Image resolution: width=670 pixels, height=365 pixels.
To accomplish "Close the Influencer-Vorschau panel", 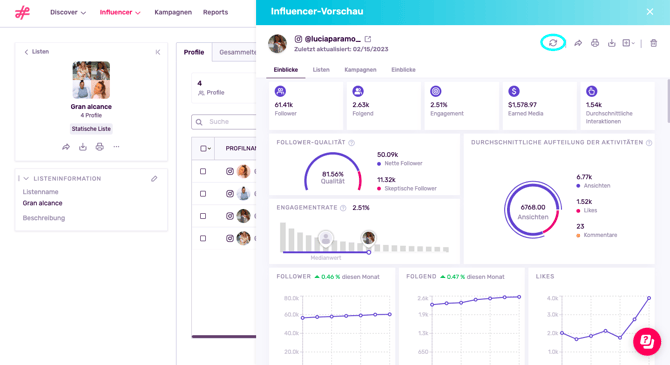I will point(649,12).
